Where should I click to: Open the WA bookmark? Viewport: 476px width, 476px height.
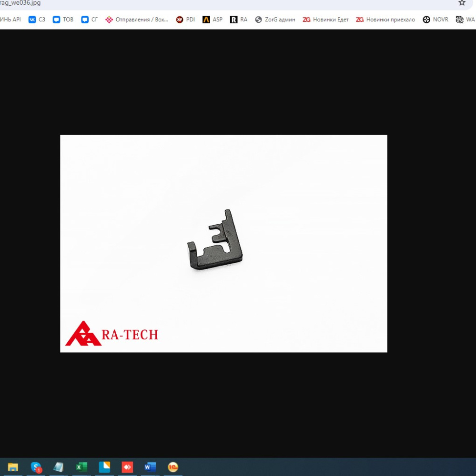click(x=466, y=20)
